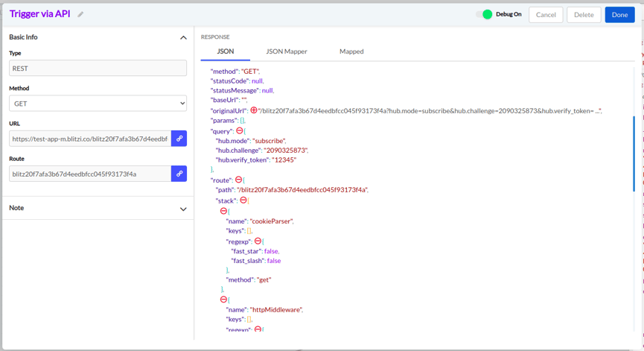Open the Method dropdown showing GET

coord(98,104)
